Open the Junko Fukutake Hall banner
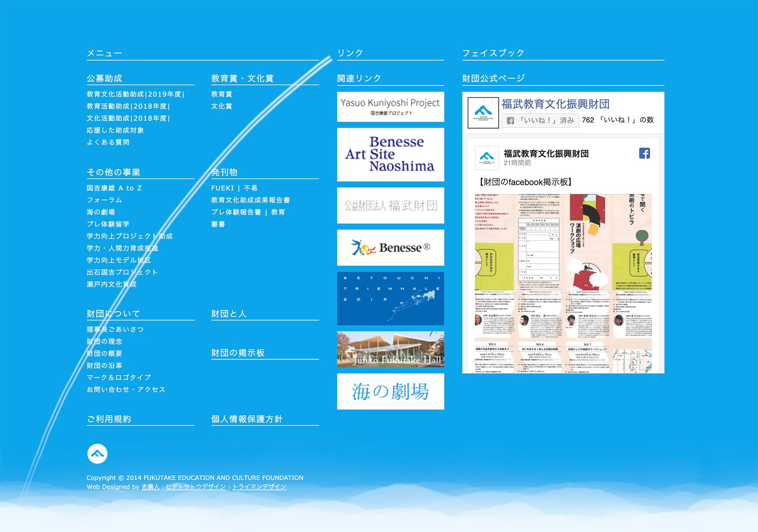The image size is (758, 532). click(x=390, y=349)
